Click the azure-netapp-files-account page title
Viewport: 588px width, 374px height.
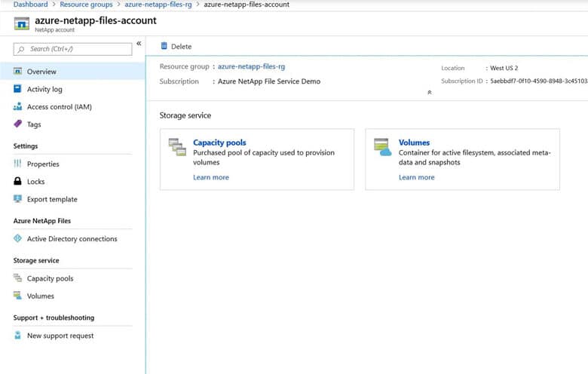click(96, 20)
